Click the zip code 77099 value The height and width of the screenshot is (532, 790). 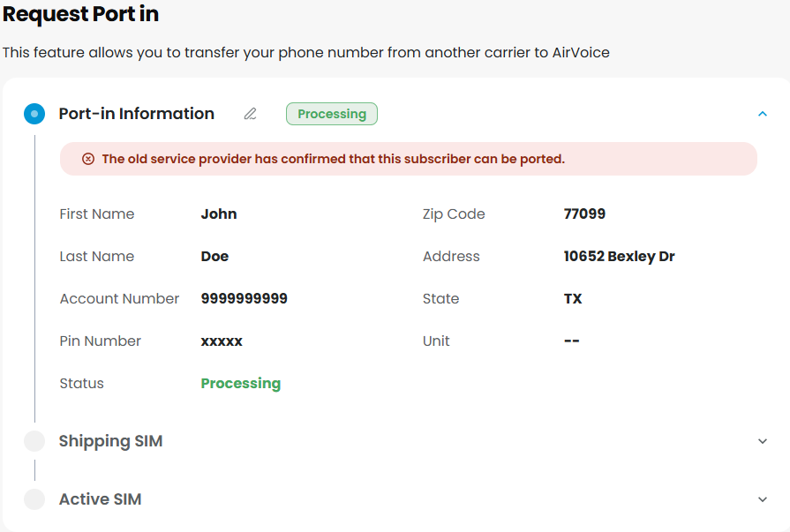(x=584, y=214)
